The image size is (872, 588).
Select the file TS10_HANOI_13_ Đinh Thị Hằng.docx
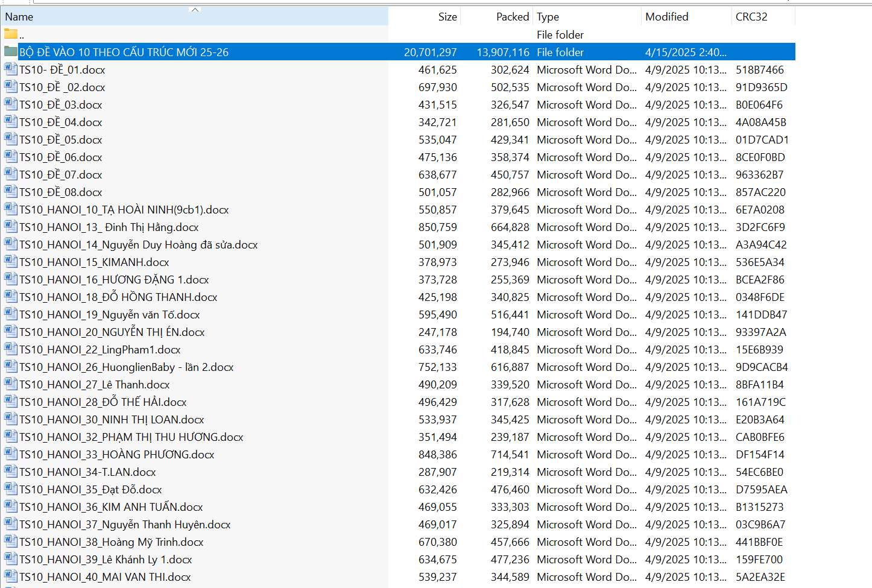click(109, 227)
